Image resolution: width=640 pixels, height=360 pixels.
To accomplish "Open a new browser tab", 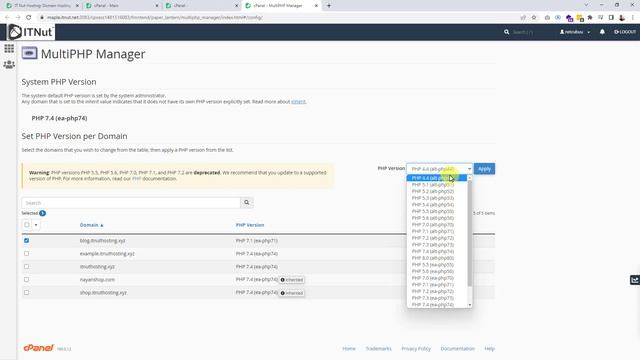I will click(x=329, y=6).
